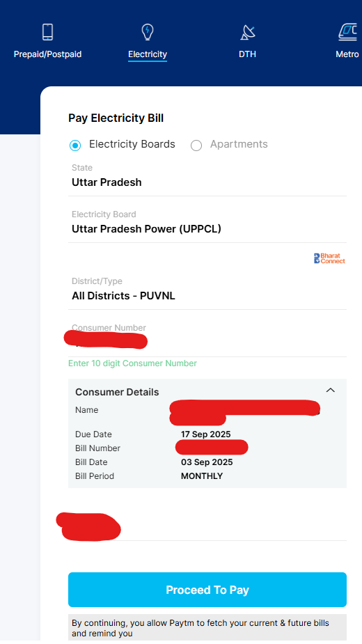Switch to the Metro tab label
The width and height of the screenshot is (362, 644).
pos(347,54)
